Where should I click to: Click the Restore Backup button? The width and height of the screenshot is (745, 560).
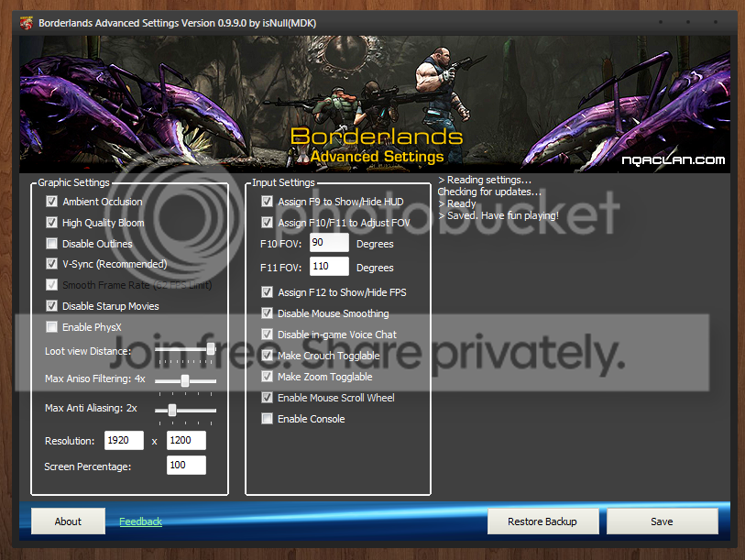coord(542,521)
